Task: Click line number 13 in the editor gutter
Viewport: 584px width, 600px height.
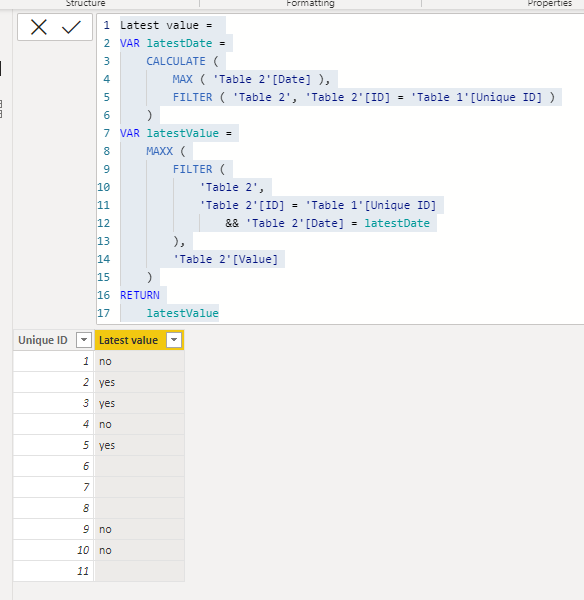Action: pyautogui.click(x=103, y=241)
